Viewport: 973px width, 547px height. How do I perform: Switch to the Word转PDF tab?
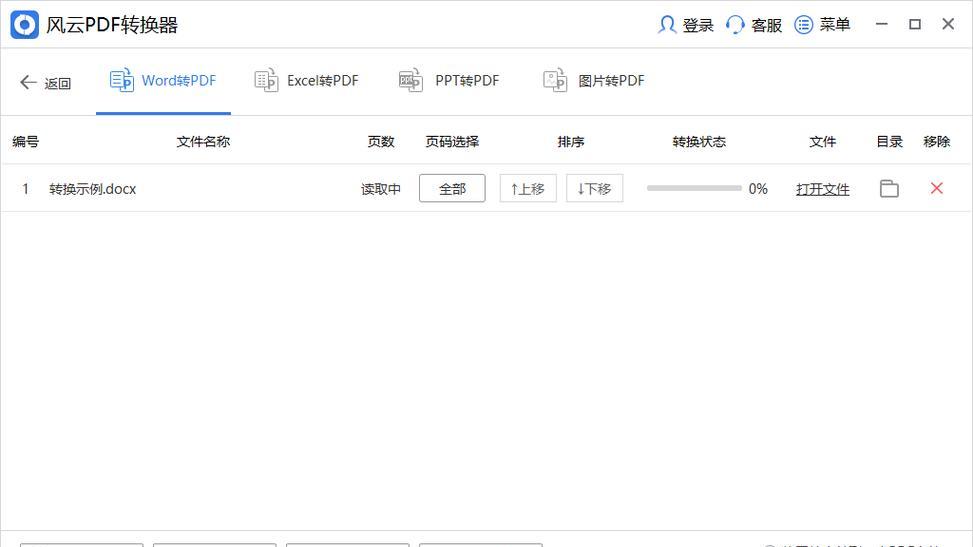coord(163,81)
